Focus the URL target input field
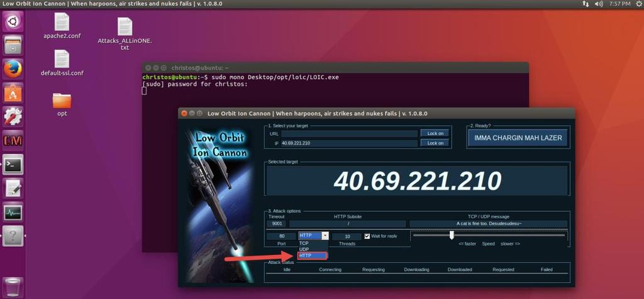Viewport: 644px width, 299px height. [x=350, y=134]
